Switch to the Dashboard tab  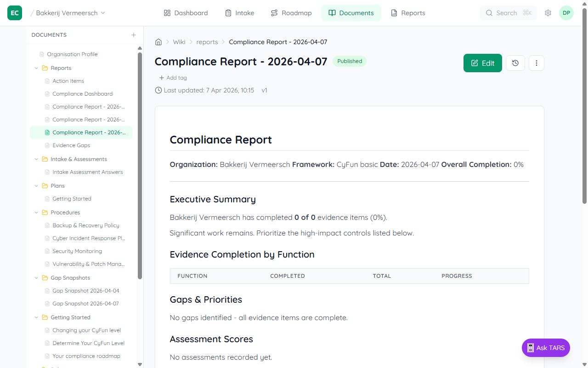click(x=186, y=12)
